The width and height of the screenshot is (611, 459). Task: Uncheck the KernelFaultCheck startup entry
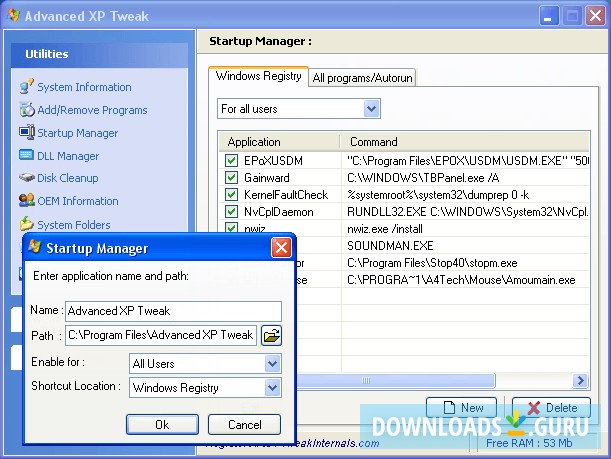[231, 194]
